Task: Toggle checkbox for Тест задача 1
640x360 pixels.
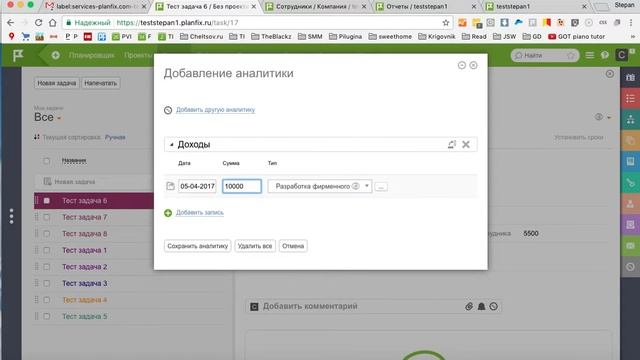Action: point(47,250)
